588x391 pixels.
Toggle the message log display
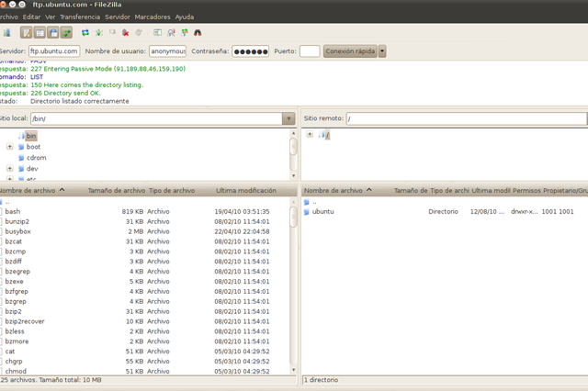coord(29,33)
